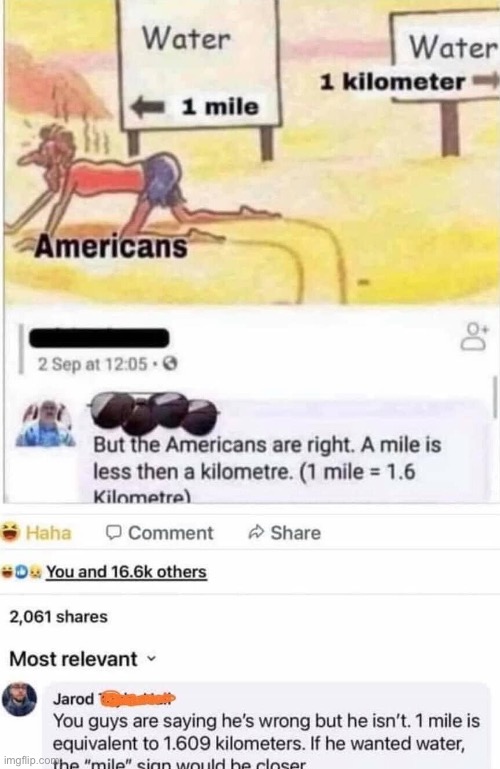
Task: Open the Comment button
Action: 159,533
